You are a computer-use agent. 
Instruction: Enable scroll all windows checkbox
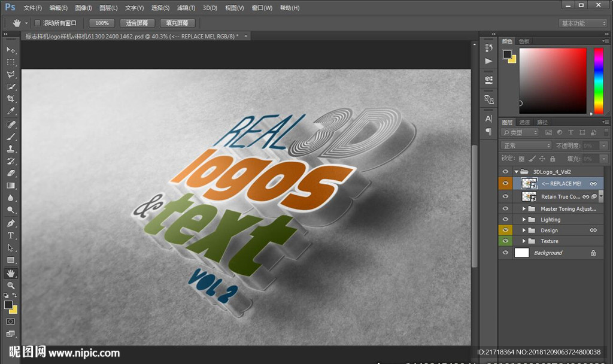point(38,23)
